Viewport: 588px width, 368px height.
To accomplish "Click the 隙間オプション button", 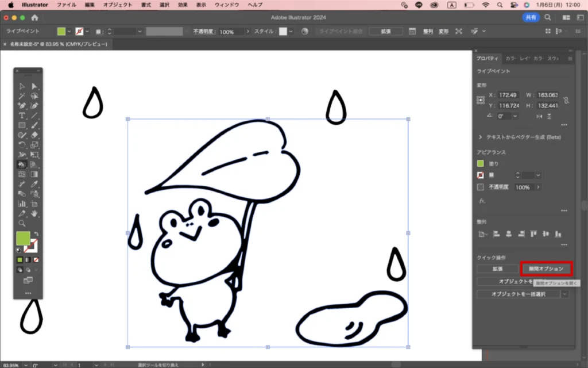I will tap(547, 269).
